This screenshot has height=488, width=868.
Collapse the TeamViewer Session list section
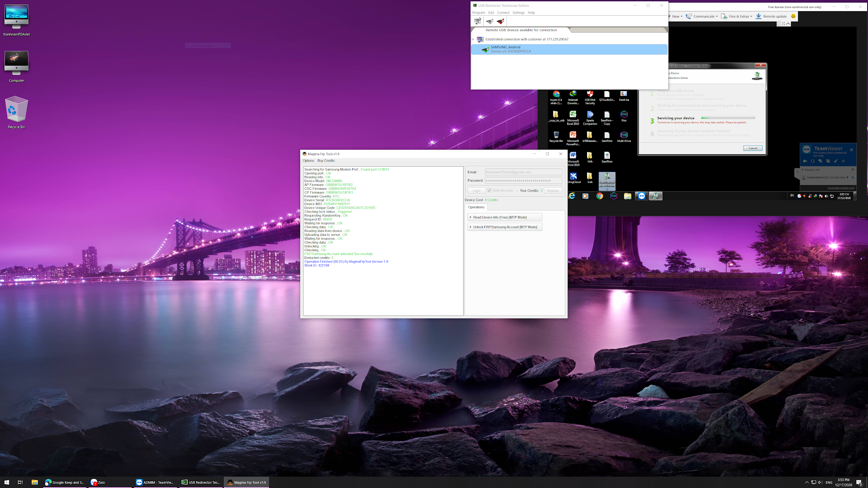802,169
